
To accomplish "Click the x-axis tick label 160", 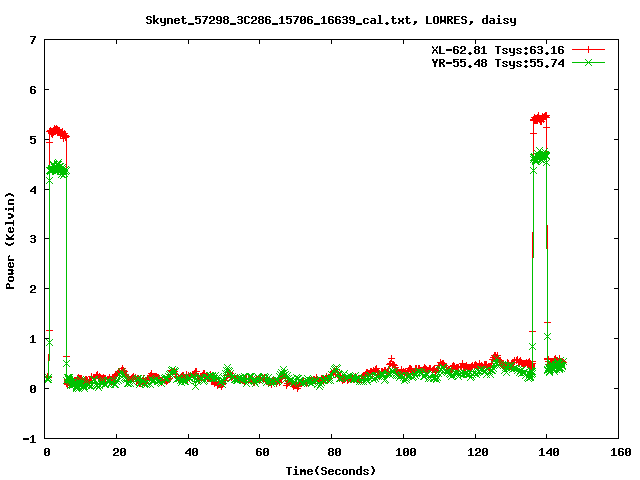I will [x=621, y=452].
